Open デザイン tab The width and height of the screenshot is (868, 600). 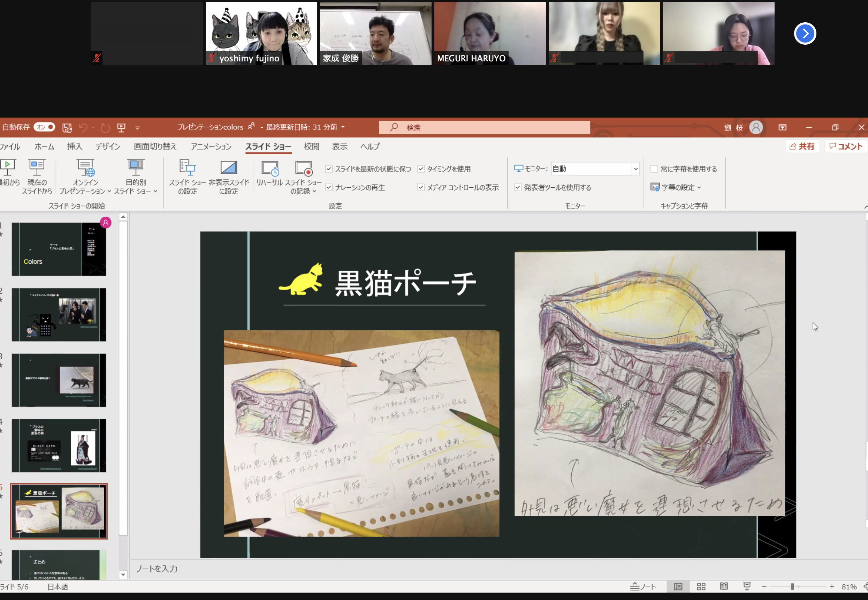click(x=107, y=147)
